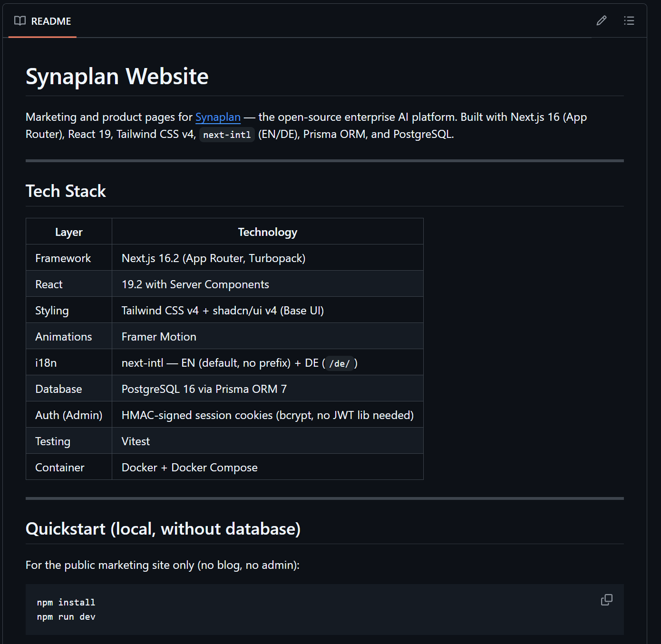Click the pencil edit README icon

pos(602,20)
